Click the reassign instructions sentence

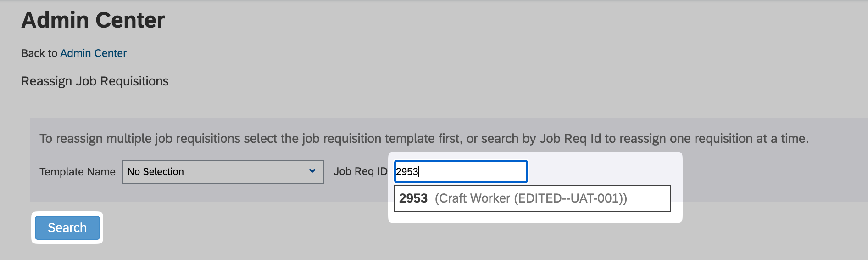coord(423,139)
